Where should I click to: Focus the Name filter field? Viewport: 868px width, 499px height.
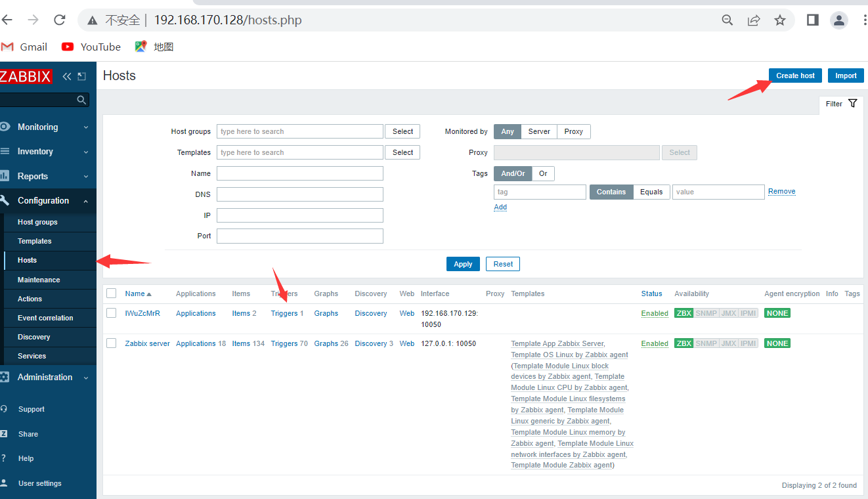click(x=300, y=173)
